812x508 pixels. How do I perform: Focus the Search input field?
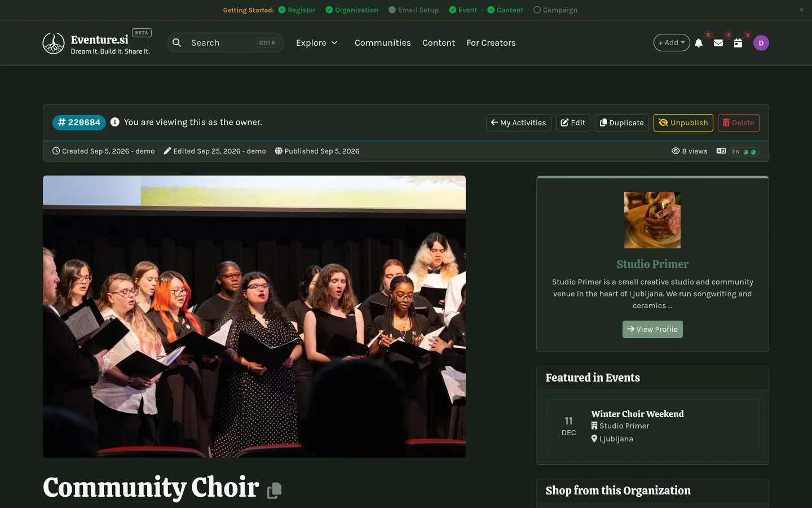click(x=226, y=43)
